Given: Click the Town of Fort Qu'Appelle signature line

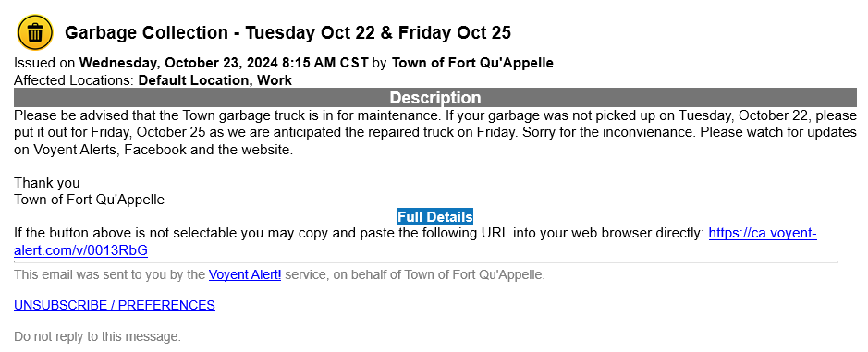Looking at the screenshot, I should [89, 200].
